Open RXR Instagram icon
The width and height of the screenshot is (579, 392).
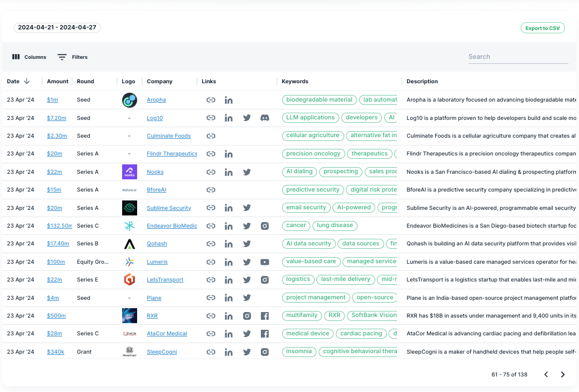[247, 316]
